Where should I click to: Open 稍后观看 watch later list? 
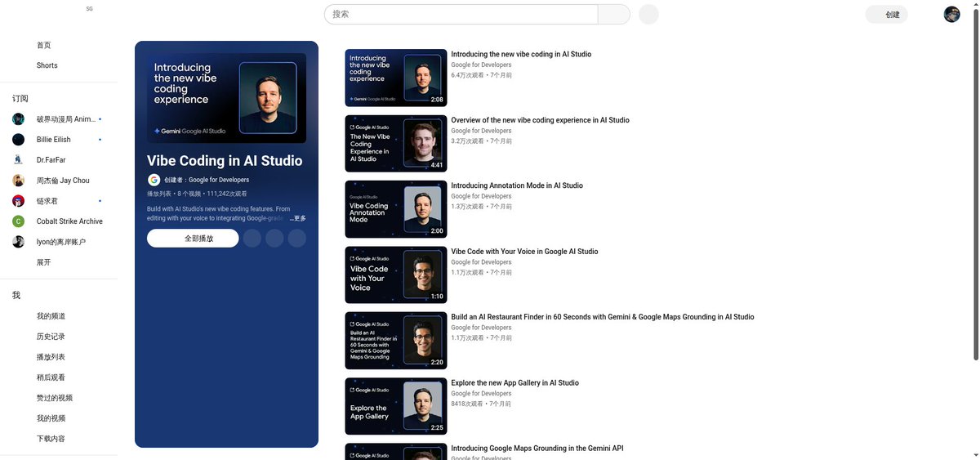pos(51,377)
